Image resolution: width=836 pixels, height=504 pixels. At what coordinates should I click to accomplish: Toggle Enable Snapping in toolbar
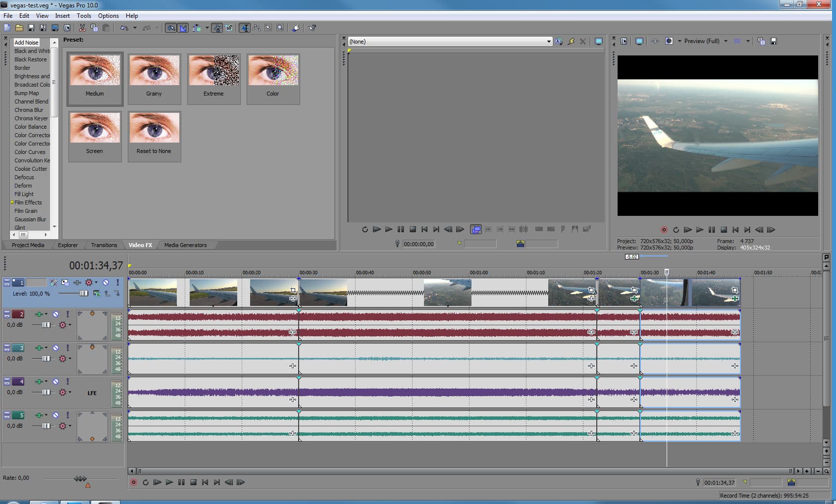pos(171,28)
